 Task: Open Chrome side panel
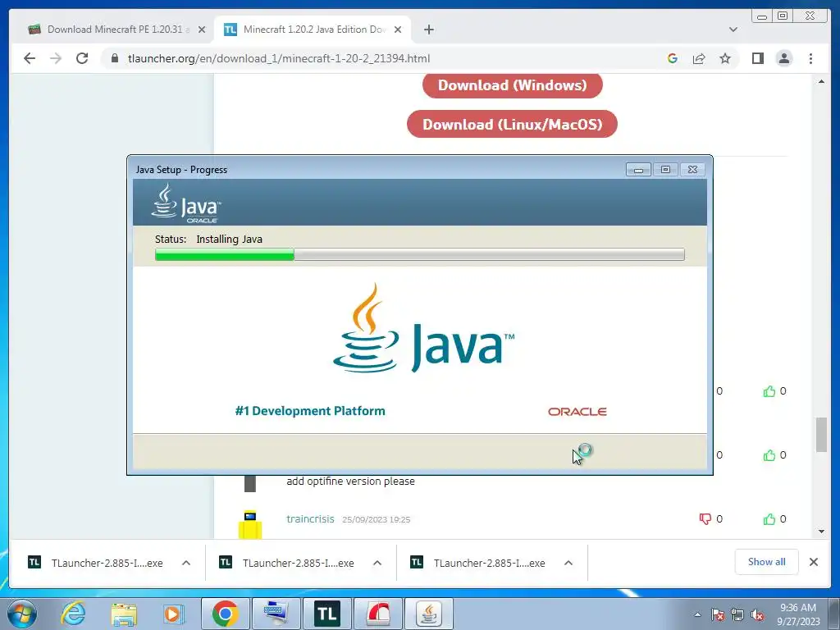pyautogui.click(x=757, y=58)
